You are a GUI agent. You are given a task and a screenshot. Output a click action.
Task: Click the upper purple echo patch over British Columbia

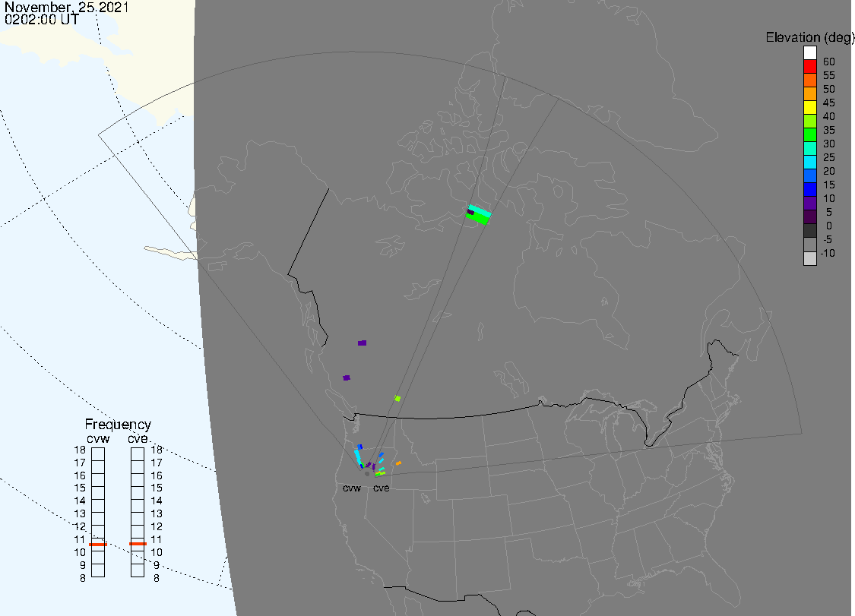pos(362,343)
